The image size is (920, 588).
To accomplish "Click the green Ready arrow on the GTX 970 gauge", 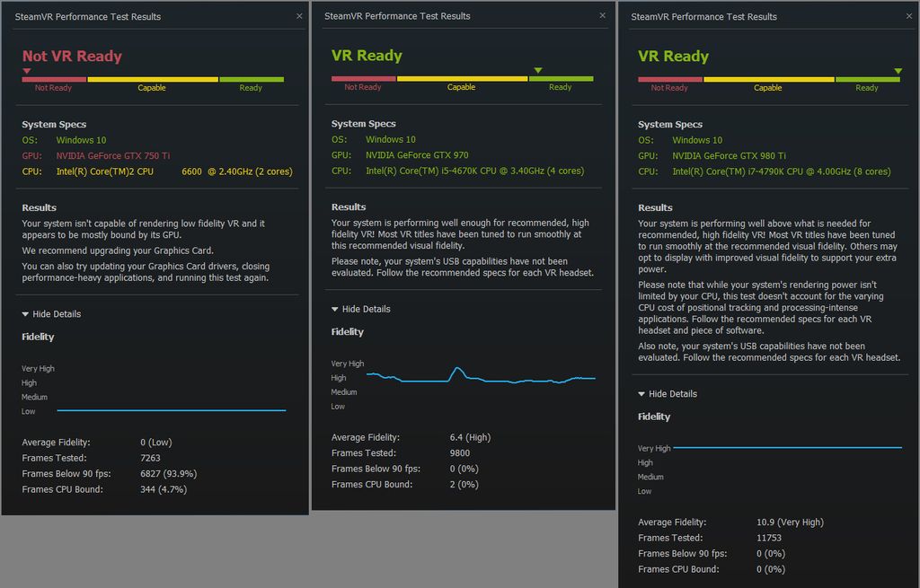I will [538, 69].
